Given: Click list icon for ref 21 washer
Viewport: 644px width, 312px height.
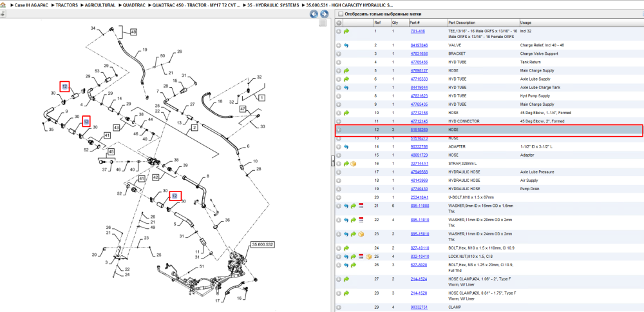Looking at the screenshot, I should (361, 206).
